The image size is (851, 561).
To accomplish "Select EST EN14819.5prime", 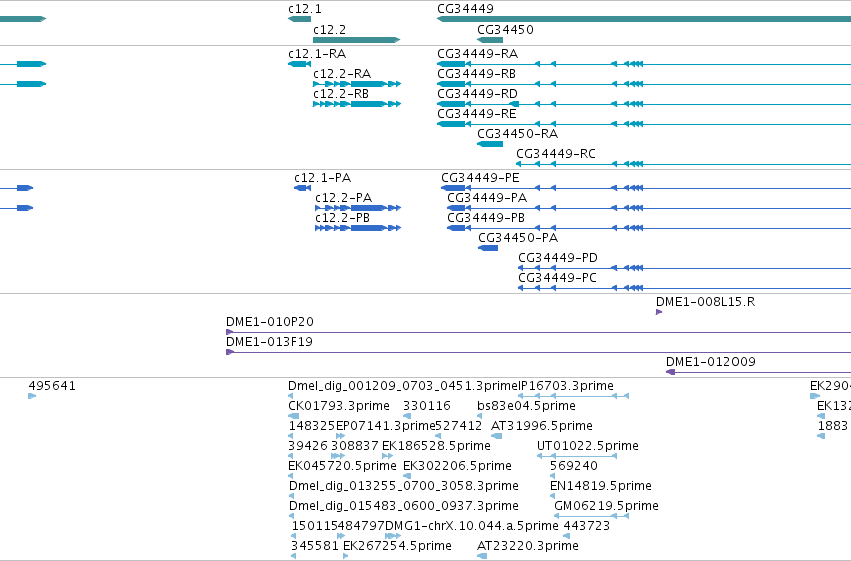I will click(601, 487).
